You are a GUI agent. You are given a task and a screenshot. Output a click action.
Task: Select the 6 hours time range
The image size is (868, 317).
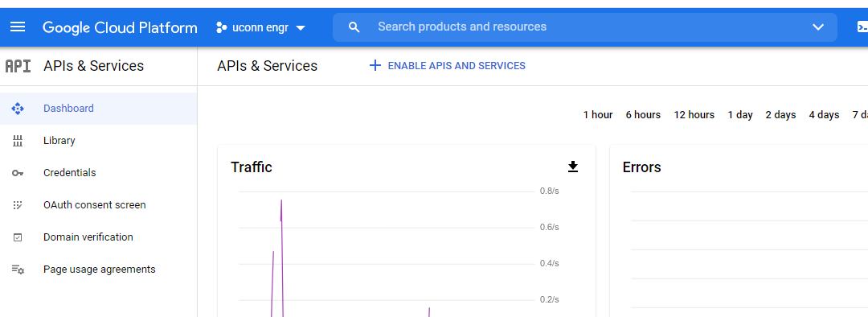click(x=643, y=115)
